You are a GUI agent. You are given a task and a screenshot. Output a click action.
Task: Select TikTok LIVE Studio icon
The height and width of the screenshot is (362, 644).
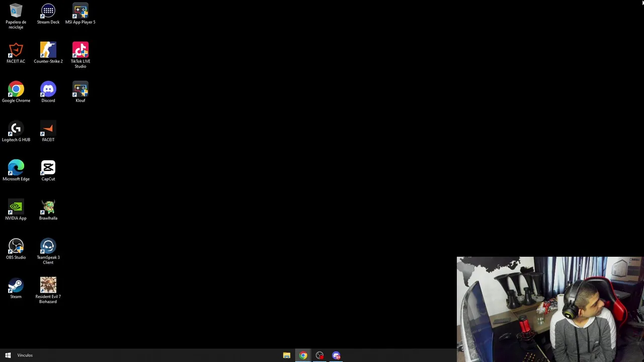pos(80,55)
